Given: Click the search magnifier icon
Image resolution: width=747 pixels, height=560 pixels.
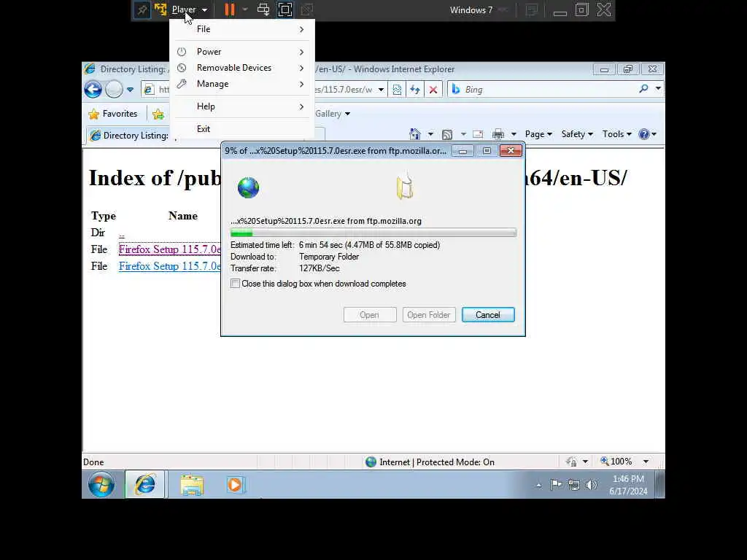Looking at the screenshot, I should click(643, 88).
